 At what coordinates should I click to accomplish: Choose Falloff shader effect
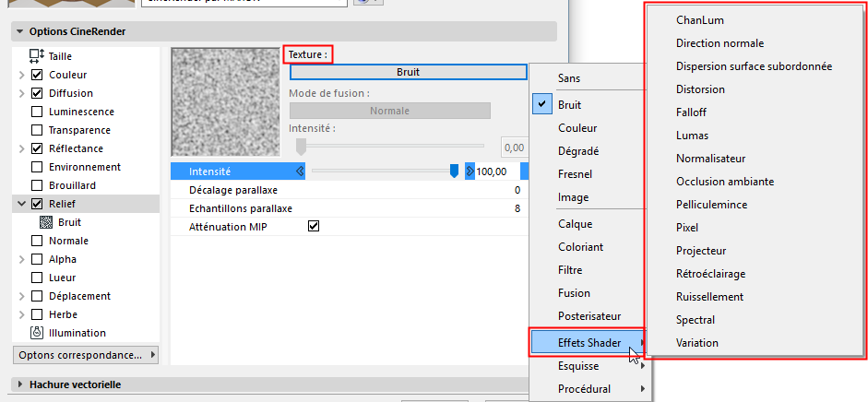click(691, 112)
